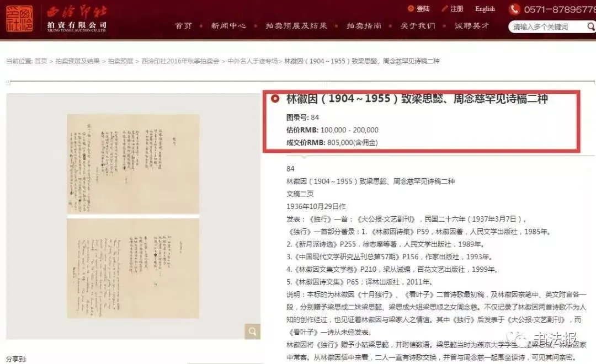Open 新闻中心 navigation item
Viewport: 596px width, 364px height.
coord(228,26)
